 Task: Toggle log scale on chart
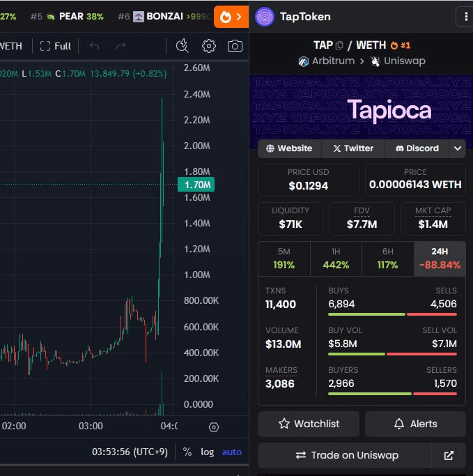(x=207, y=452)
